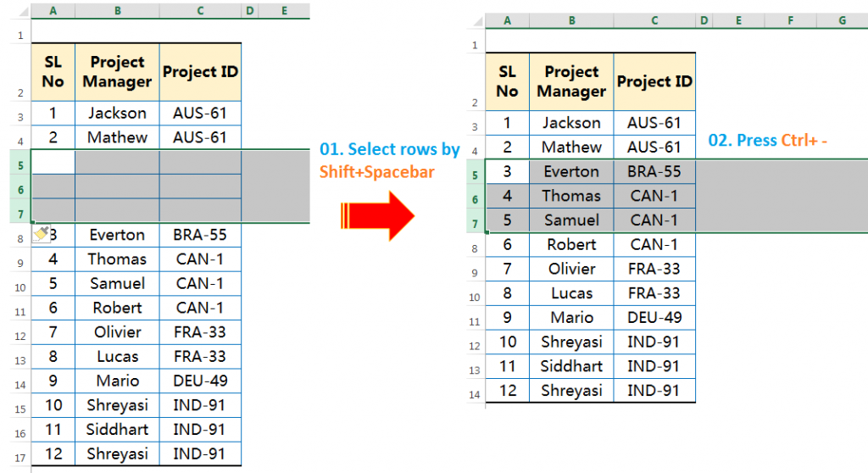Select 'Samuel' cell in left sheet
Screen dimensions: 868x473
click(x=117, y=284)
